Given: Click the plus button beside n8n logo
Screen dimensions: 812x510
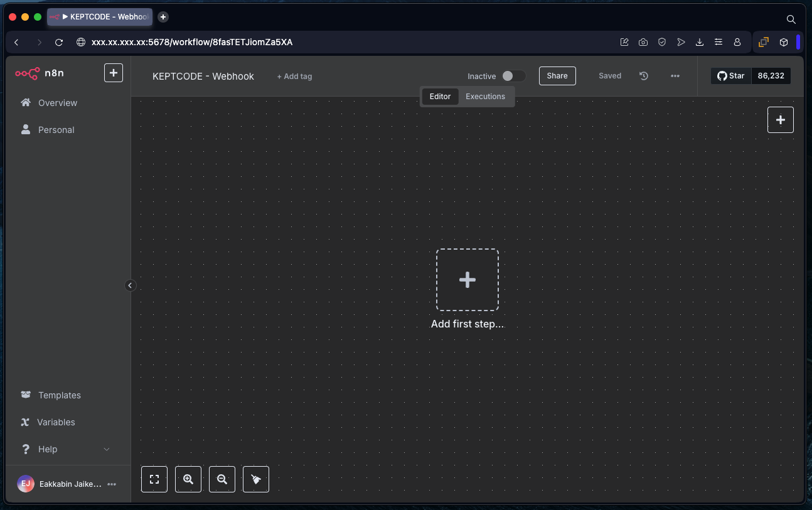Looking at the screenshot, I should click(x=113, y=73).
